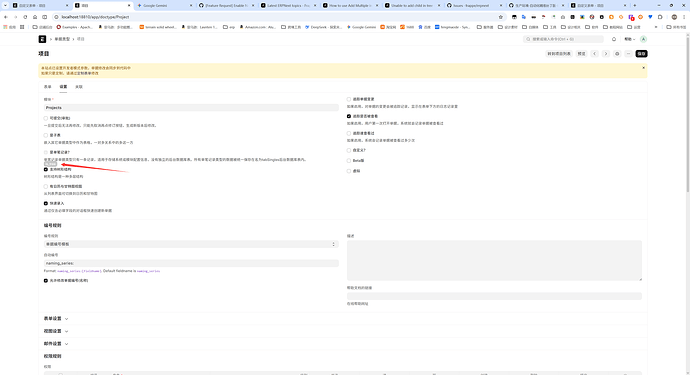Click the black Save button
Image resolution: width=690 pixels, height=375 pixels.
click(641, 54)
